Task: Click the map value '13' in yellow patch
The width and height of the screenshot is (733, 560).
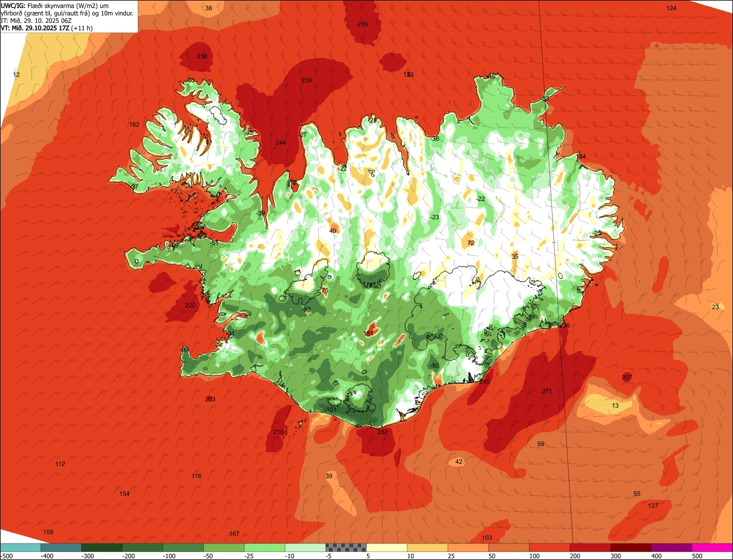Action: 615,405
